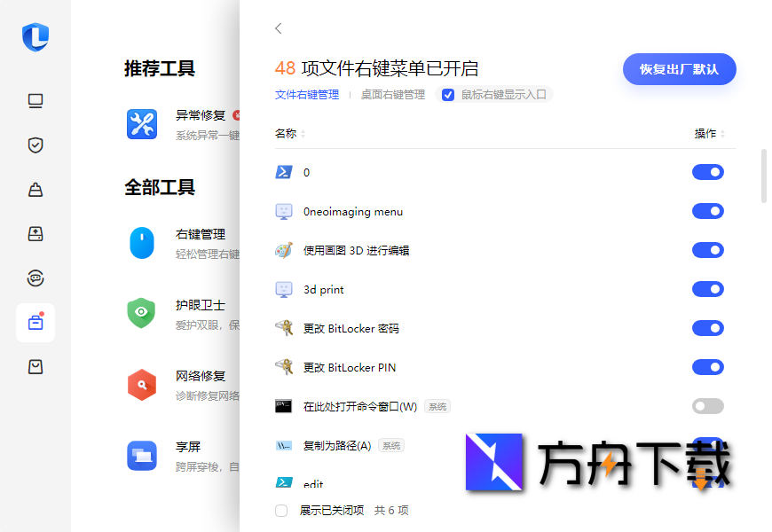Screen dimensions: 772x532
Task: Disable the 更改 BitLocker 密码 toggle
Action: click(707, 328)
